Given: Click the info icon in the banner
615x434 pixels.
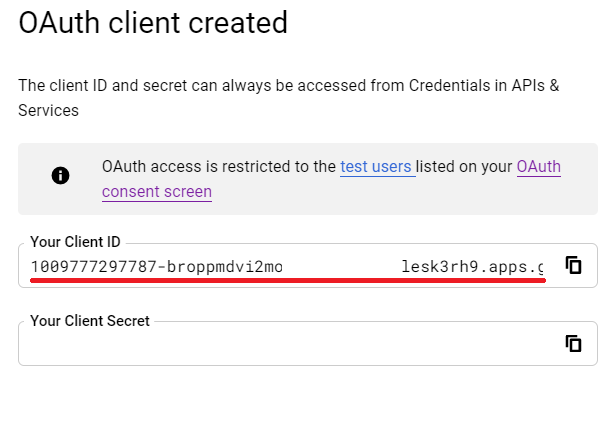Looking at the screenshot, I should [x=60, y=175].
